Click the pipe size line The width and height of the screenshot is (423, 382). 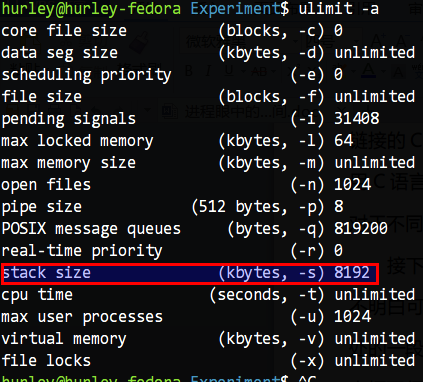172,207
